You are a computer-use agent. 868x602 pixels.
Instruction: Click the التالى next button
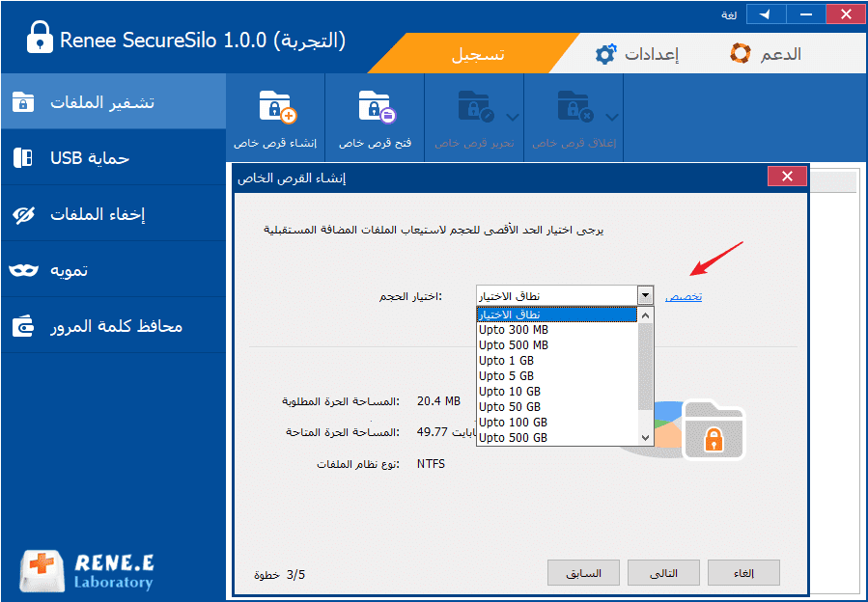coord(663,573)
